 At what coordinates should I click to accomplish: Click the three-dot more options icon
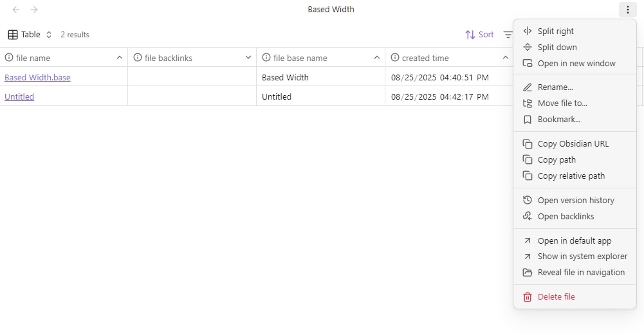[x=627, y=10]
